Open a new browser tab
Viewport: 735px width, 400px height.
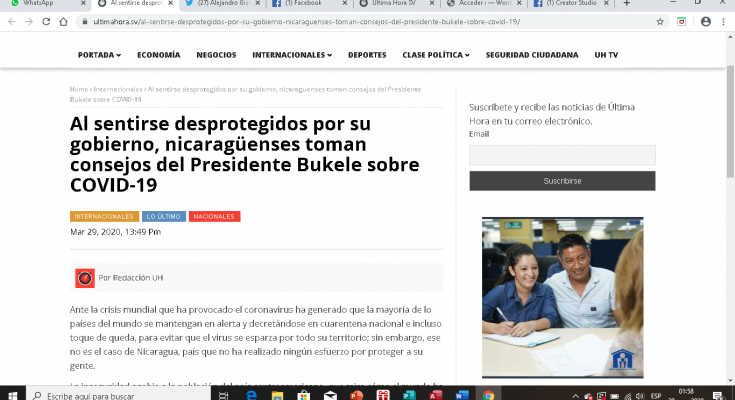coord(627,3)
